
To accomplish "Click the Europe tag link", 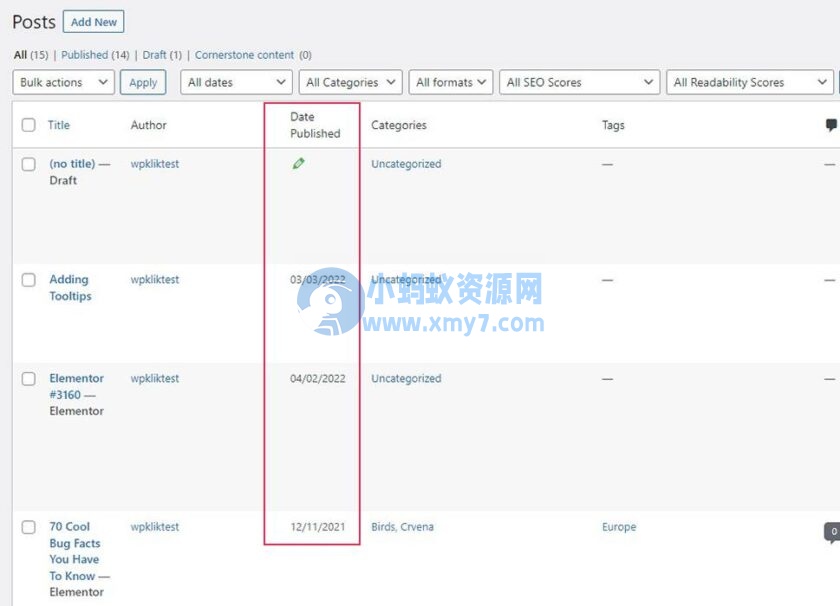I will click(618, 527).
